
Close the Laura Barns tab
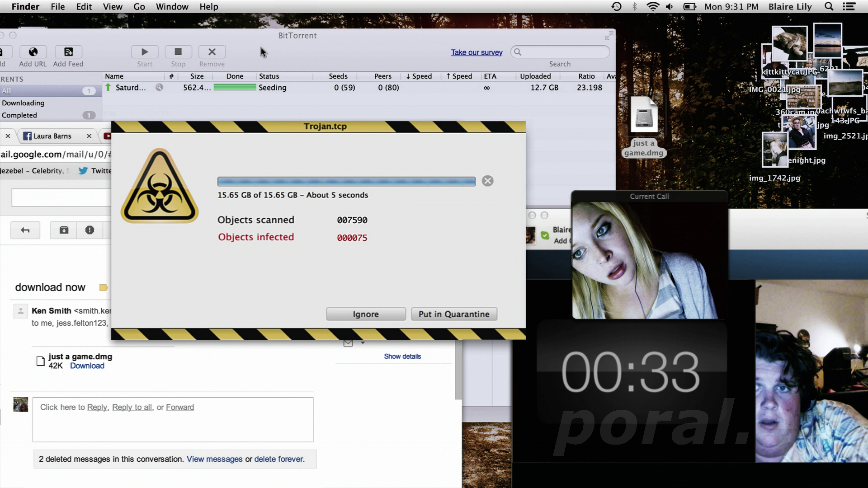89,136
